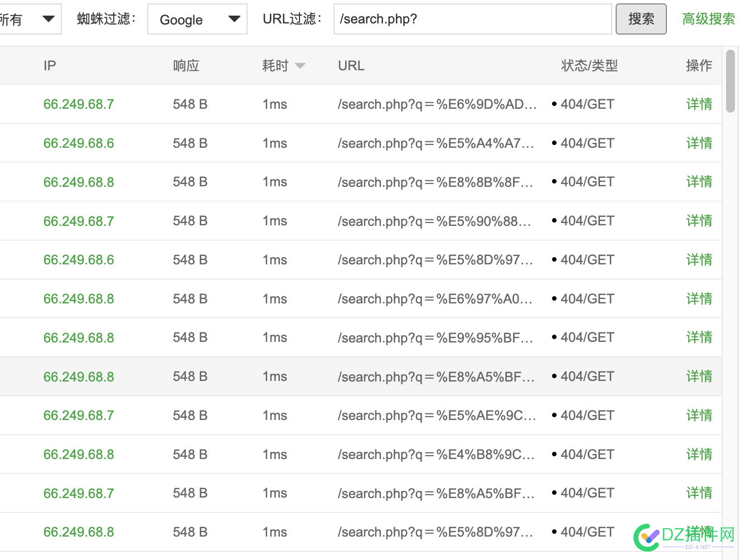Click URL /search.php?q=%E5%90%88…
Viewport: 745px width, 560px height.
(434, 221)
